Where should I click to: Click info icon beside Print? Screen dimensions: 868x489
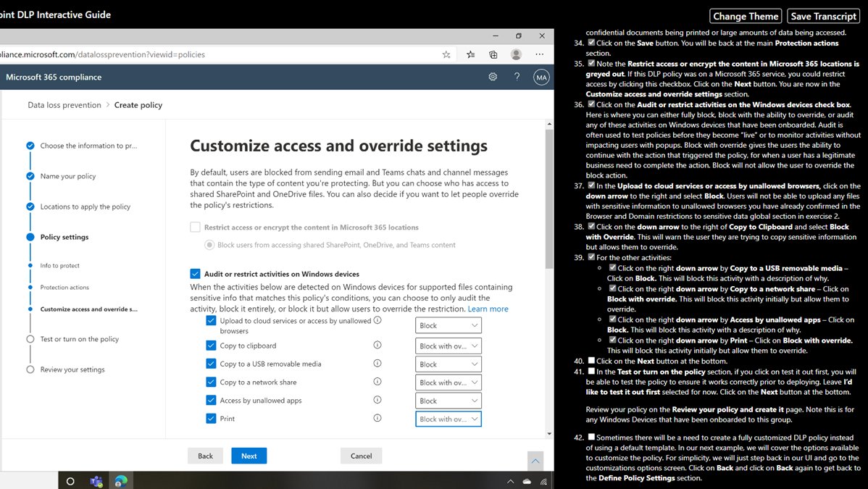pos(377,418)
